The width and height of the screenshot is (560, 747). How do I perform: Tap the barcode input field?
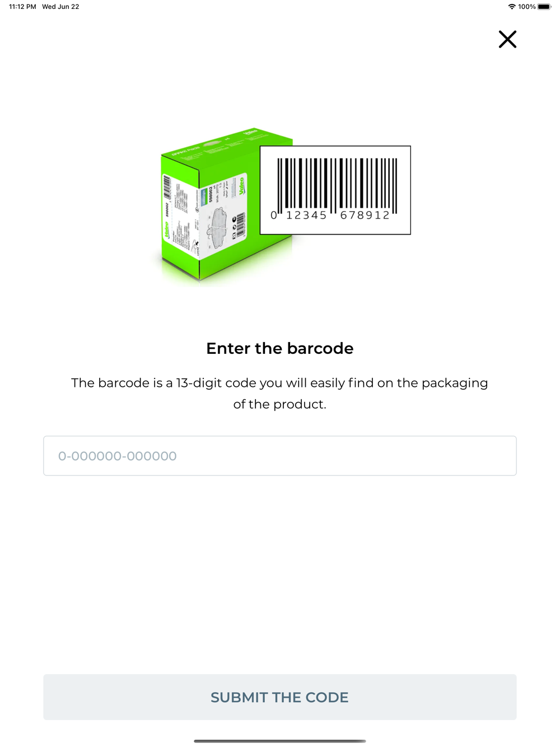280,456
